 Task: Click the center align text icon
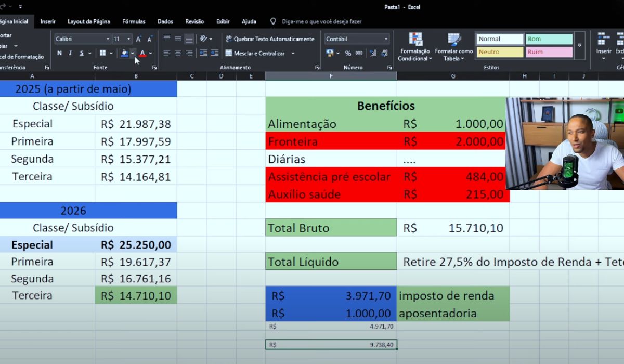[x=178, y=53]
